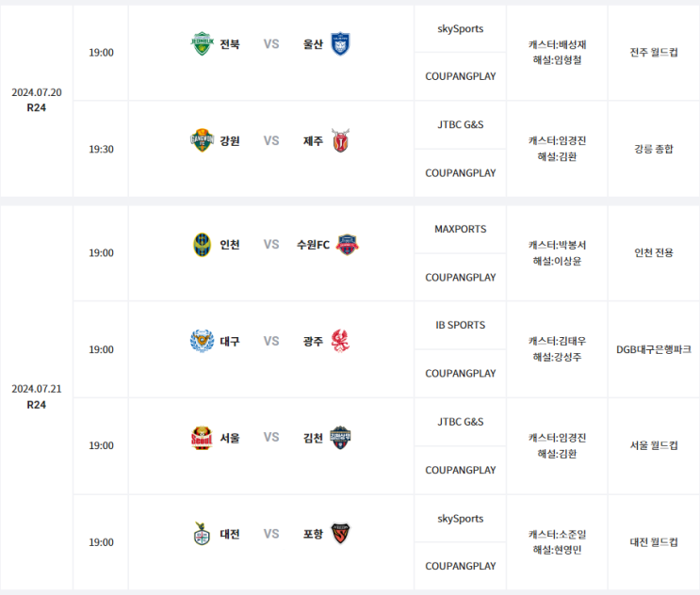Click the Gwangju (광주) team crest
Viewport: 700px width, 595px height.
[x=340, y=341]
